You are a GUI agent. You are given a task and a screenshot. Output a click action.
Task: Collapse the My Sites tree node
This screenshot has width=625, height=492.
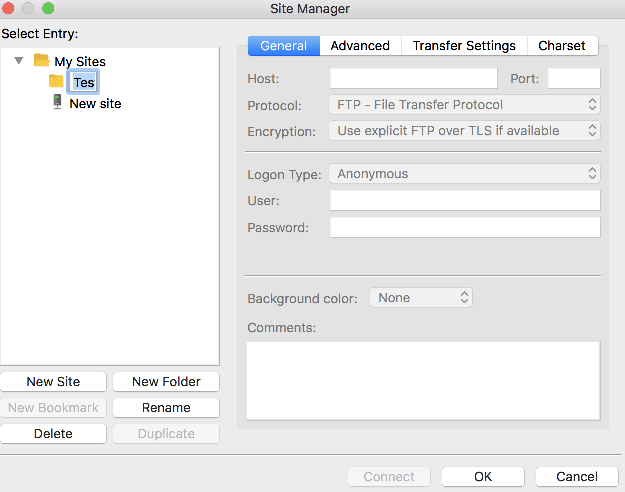19,61
